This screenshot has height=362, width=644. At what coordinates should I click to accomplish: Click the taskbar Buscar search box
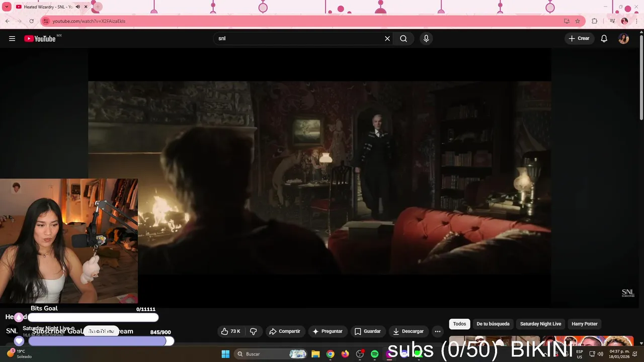[271, 354]
